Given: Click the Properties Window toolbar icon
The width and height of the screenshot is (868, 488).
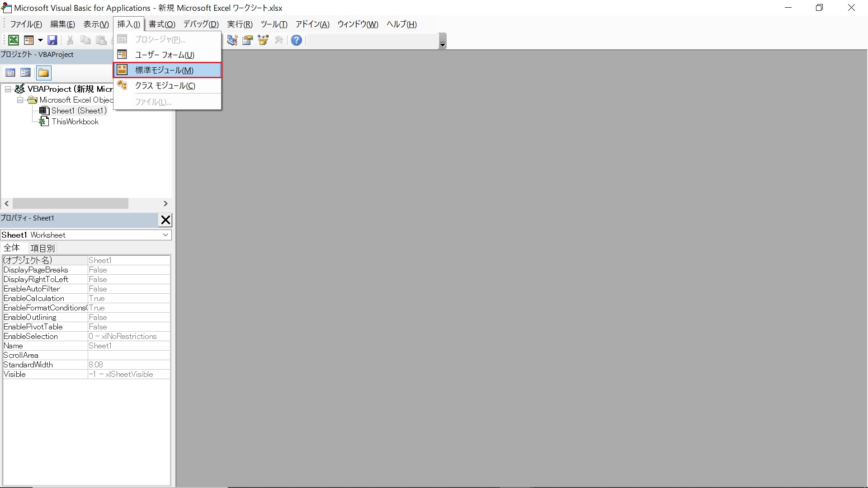Looking at the screenshot, I should tap(247, 40).
